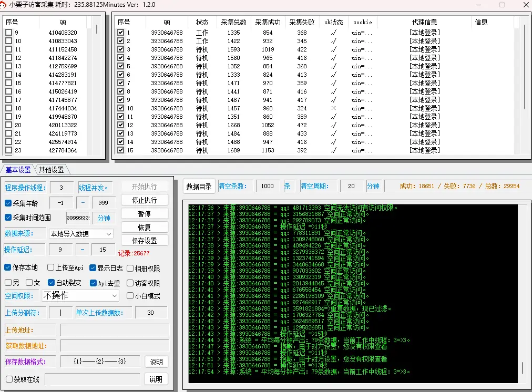Click the 获取在线 text input field
This screenshot has height=392, width=532.
[93, 379]
